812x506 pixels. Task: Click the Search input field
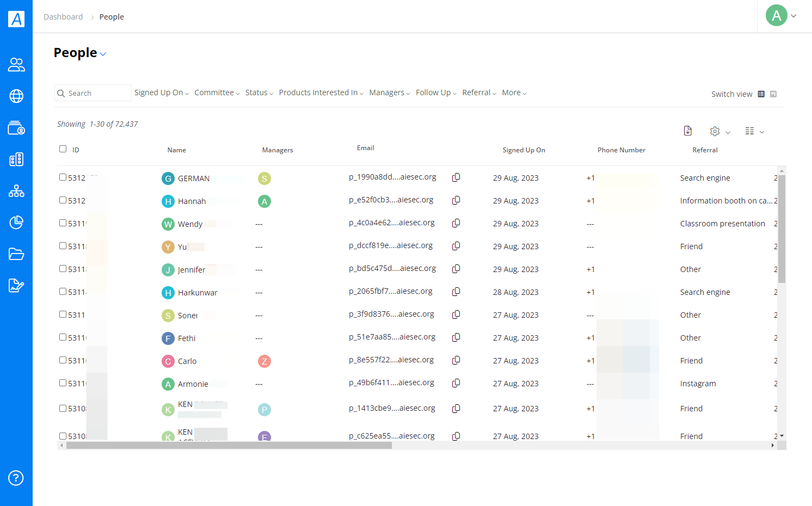[93, 93]
